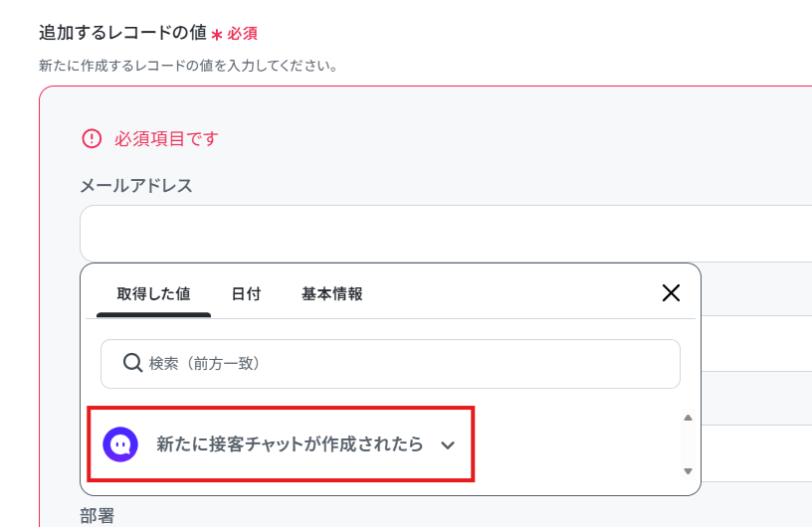The height and width of the screenshot is (527, 812).
Task: Focus the メールアドレス input field
Action: coord(446,234)
